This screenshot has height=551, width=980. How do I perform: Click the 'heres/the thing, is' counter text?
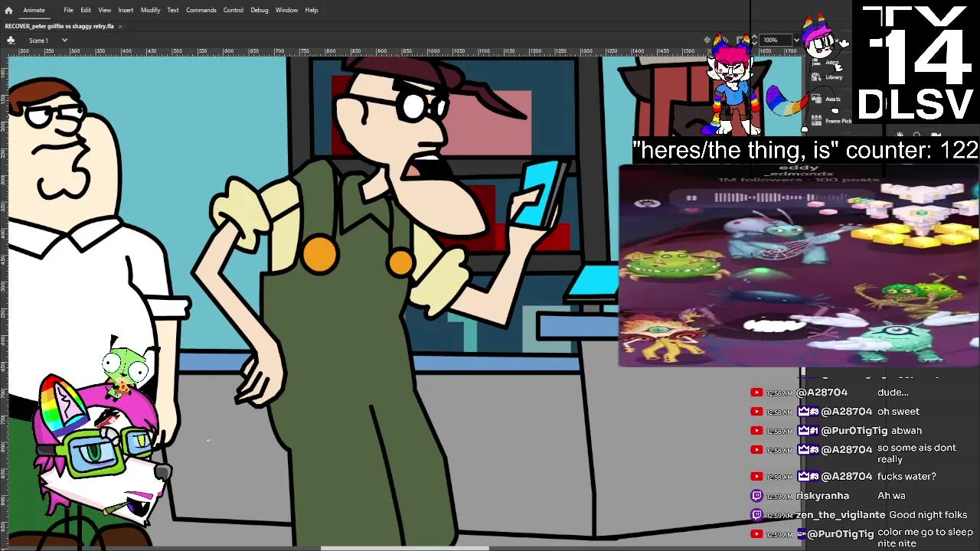click(x=805, y=150)
